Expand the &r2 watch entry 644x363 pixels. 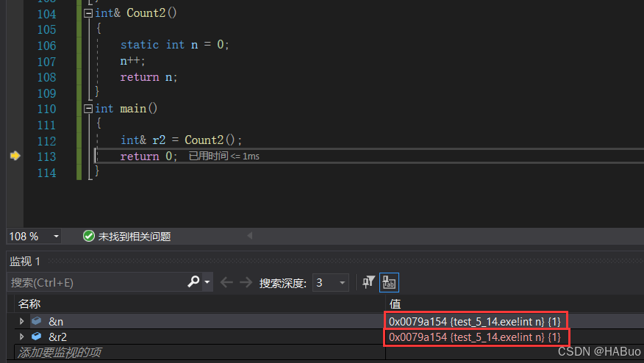coord(22,337)
